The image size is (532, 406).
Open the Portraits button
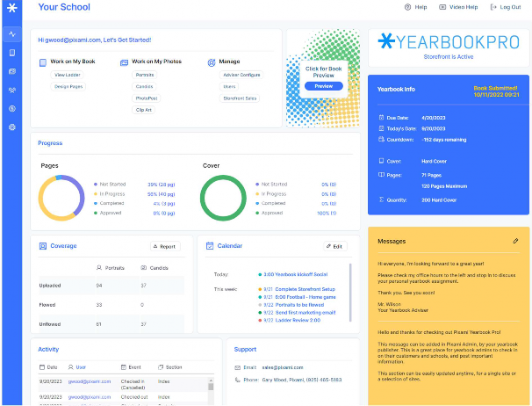[x=145, y=75]
